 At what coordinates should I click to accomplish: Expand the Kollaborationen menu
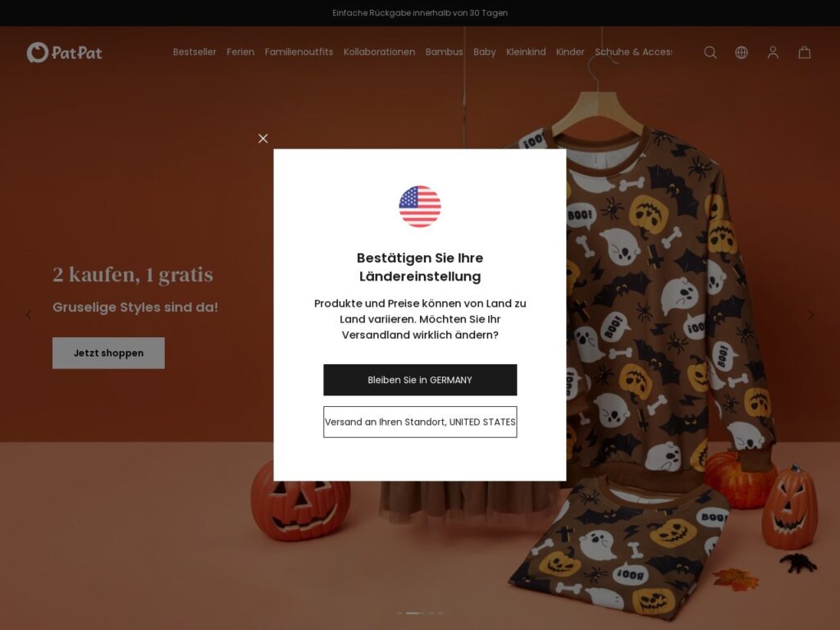coord(379,52)
